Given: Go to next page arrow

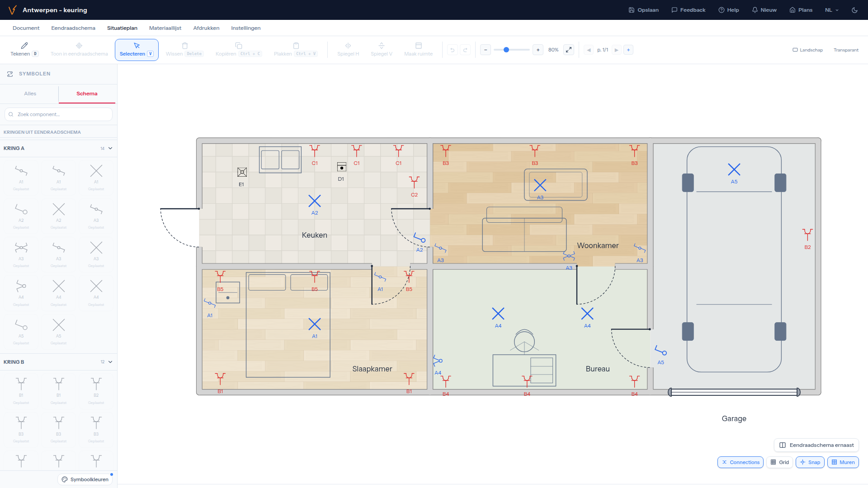Looking at the screenshot, I should click(616, 50).
